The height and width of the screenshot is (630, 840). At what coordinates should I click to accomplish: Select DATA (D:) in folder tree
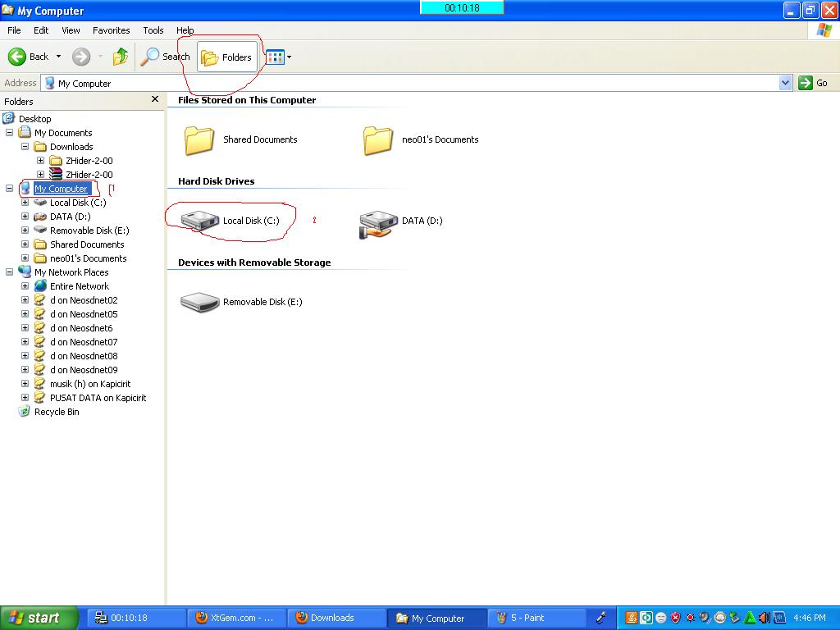(x=71, y=217)
